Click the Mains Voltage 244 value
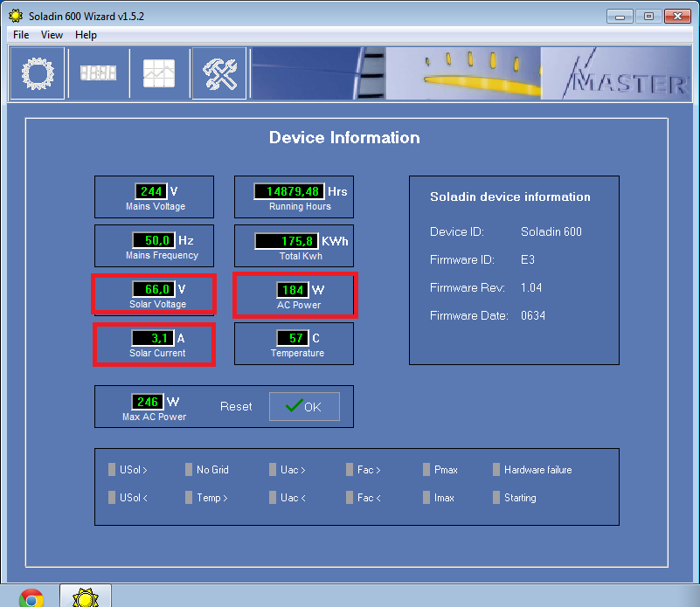This screenshot has width=700, height=607. click(151, 191)
